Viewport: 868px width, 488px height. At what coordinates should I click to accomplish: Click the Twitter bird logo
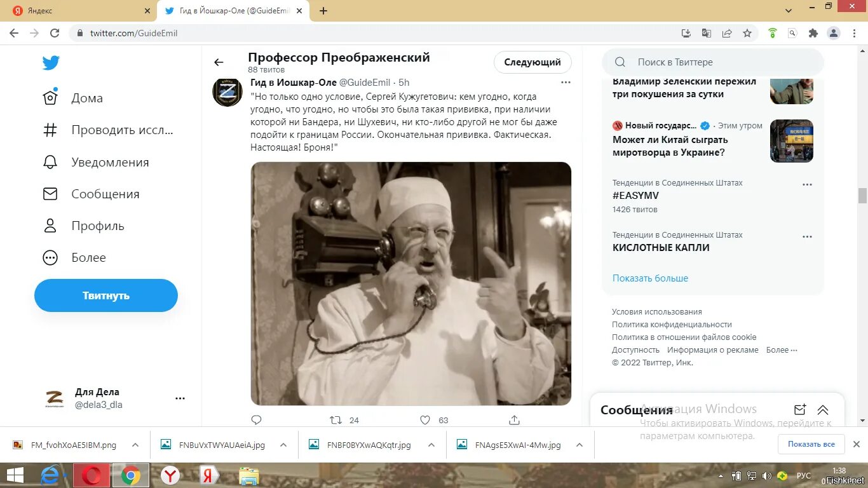pyautogui.click(x=51, y=62)
